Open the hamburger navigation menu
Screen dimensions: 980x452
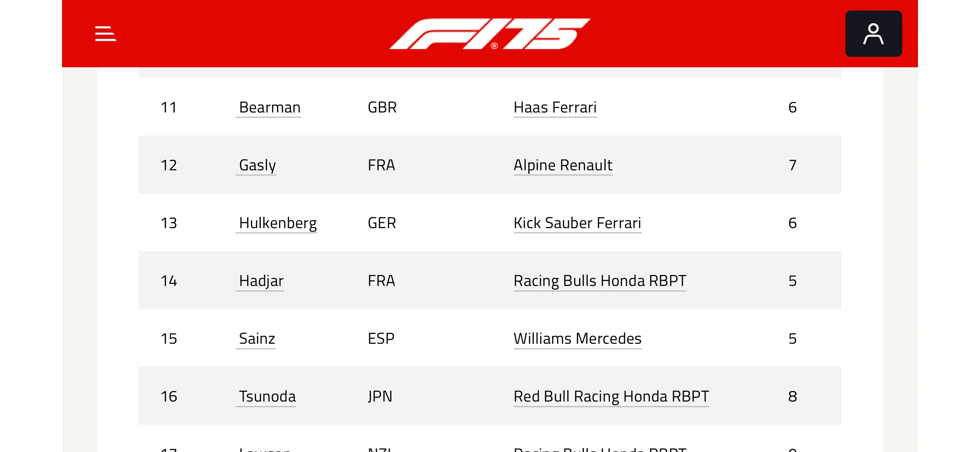click(106, 34)
